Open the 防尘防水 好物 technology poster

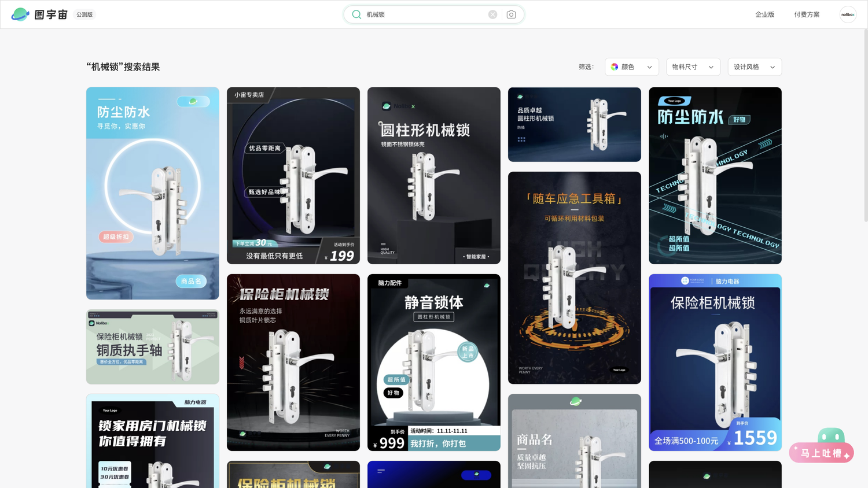715,176
